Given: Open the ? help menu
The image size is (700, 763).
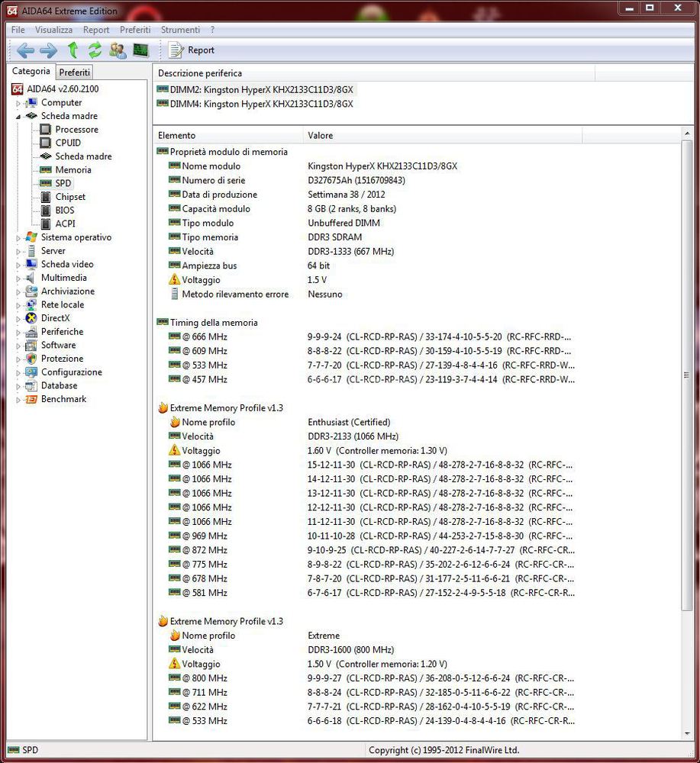Looking at the screenshot, I should click(212, 30).
